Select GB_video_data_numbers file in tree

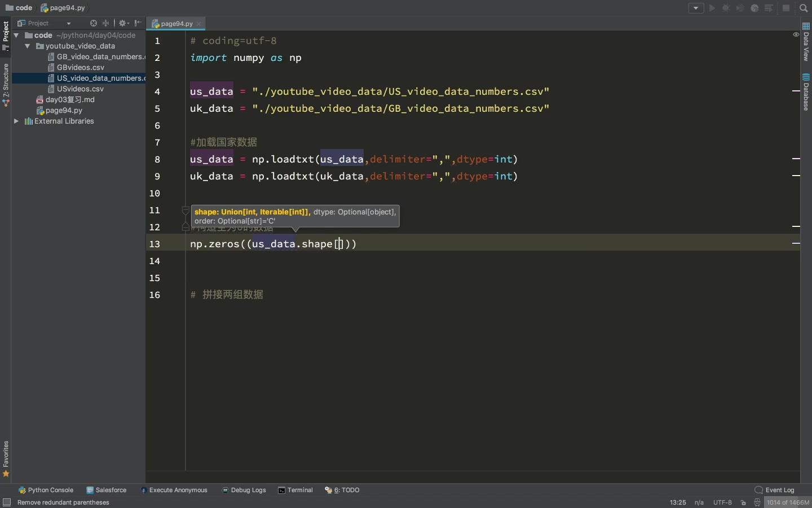(96, 56)
